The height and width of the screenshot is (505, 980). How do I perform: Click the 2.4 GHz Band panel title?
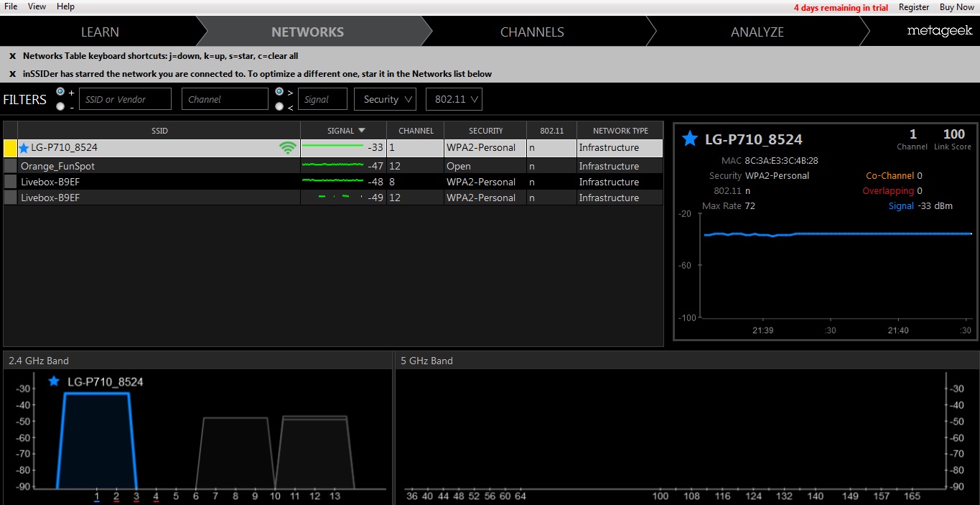click(x=39, y=361)
